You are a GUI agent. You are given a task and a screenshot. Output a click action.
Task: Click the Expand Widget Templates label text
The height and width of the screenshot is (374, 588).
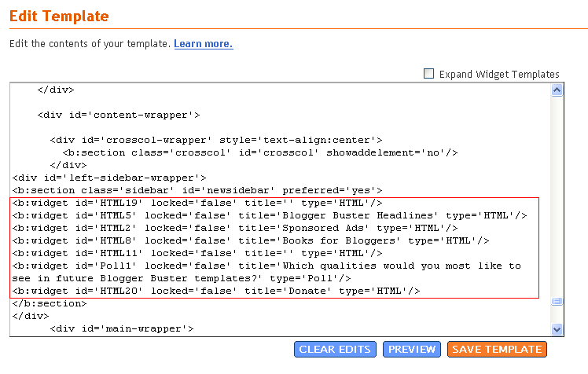499,74
